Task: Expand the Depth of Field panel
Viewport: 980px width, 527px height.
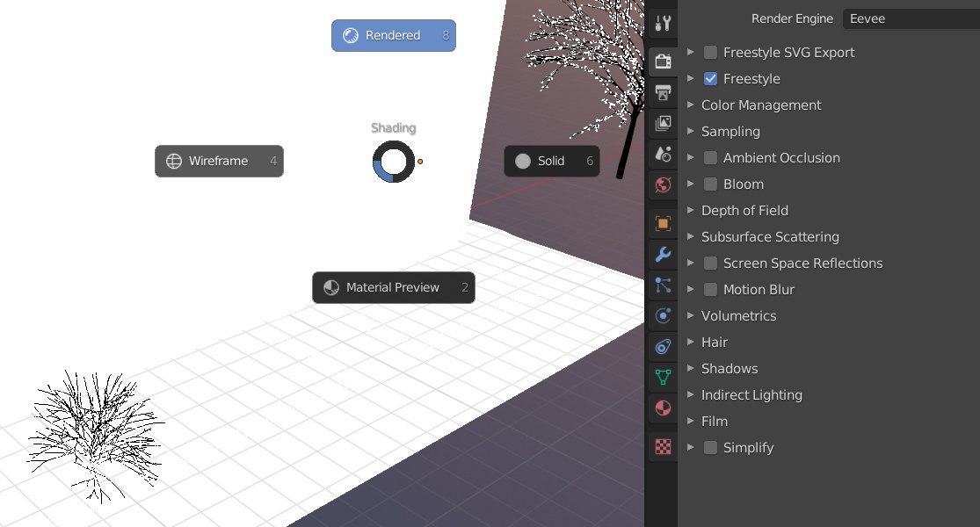Action: pyautogui.click(x=691, y=211)
